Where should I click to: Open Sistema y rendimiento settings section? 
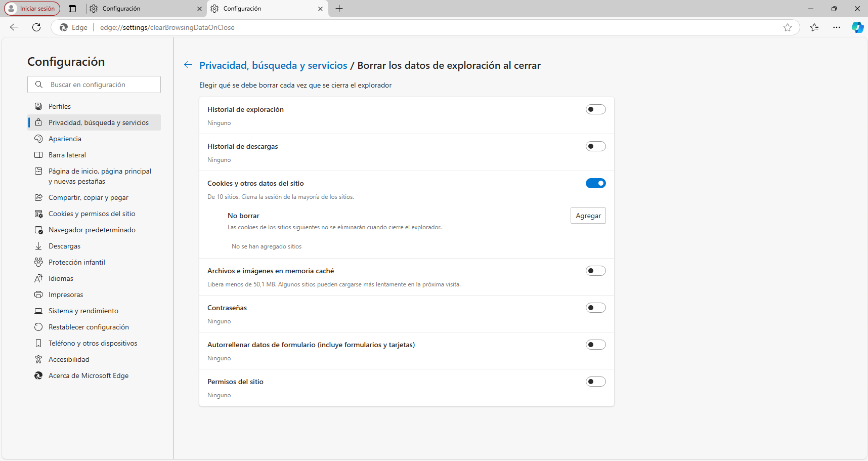click(x=94, y=311)
